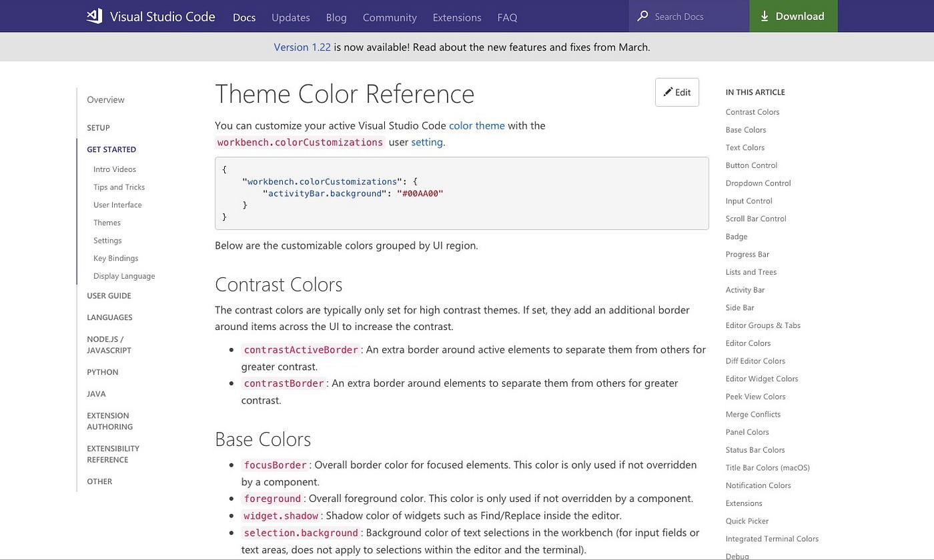934x560 pixels.
Task: Click the Visual Studio Code logo
Action: point(94,16)
